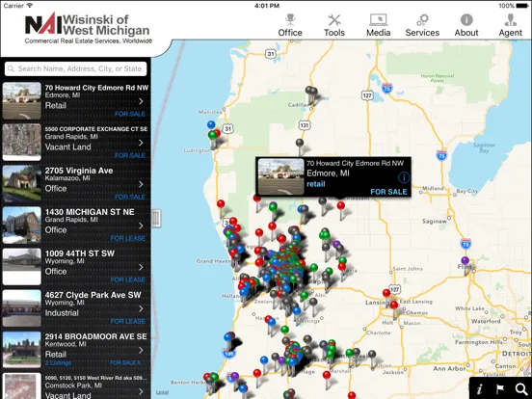Click FOR LEASE on the 1430 Michigan St row

(127, 238)
